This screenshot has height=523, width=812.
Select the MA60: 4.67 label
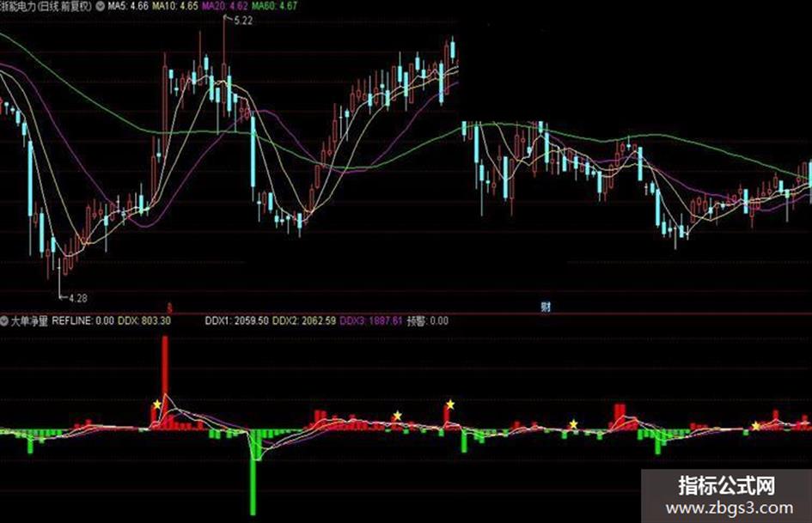click(274, 6)
